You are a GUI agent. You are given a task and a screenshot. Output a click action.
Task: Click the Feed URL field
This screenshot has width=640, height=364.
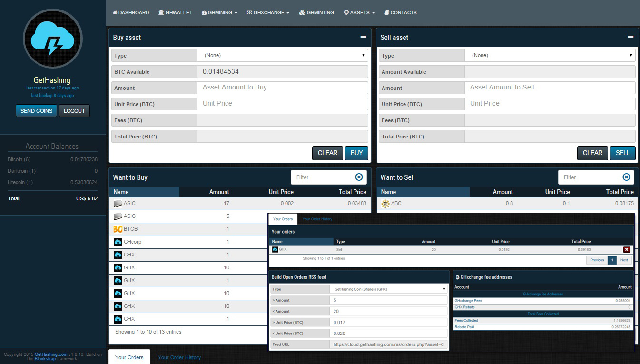coord(388,344)
